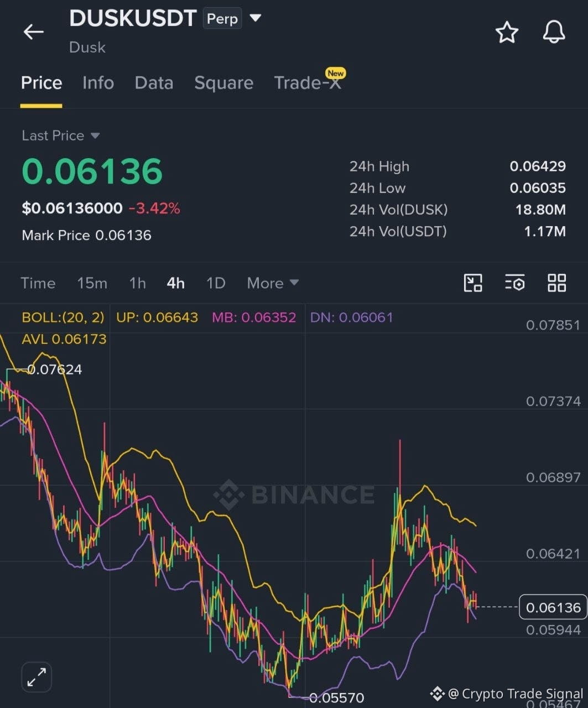Expand the Last Price dropdown
Image resolution: width=588 pixels, height=708 pixels.
(x=95, y=136)
